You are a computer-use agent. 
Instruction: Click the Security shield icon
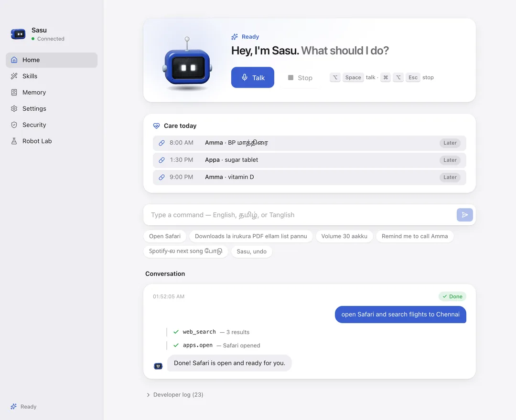coord(14,125)
